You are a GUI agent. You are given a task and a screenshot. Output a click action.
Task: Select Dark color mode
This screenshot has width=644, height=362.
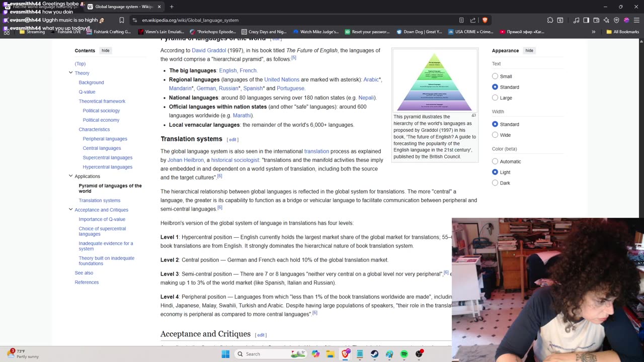(x=495, y=183)
